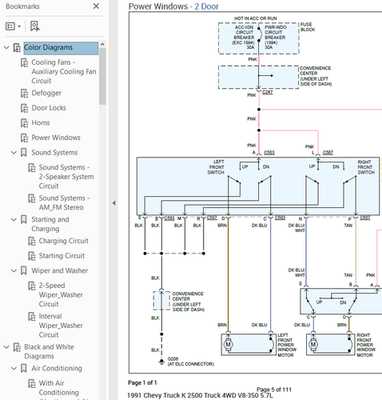Image resolution: width=382 pixels, height=400 pixels.
Task: Open Sound Systems 2-Speaker System Circuit bookmark
Action: pyautogui.click(x=66, y=177)
